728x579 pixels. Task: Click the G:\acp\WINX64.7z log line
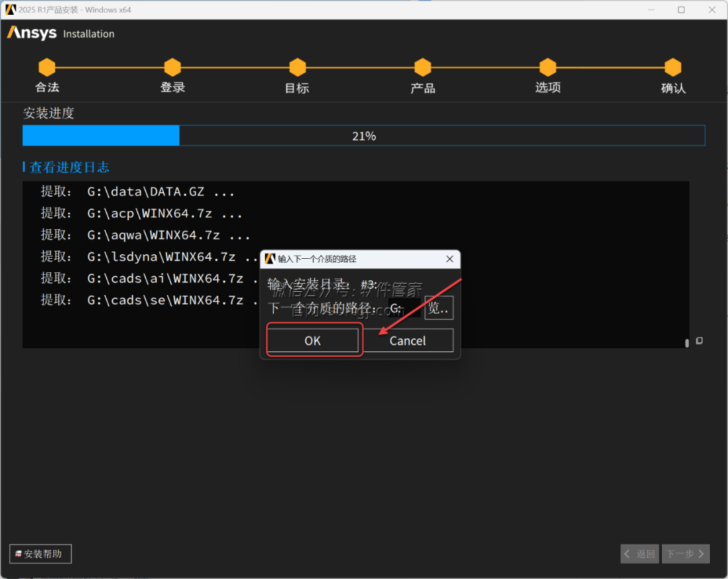[x=141, y=214]
